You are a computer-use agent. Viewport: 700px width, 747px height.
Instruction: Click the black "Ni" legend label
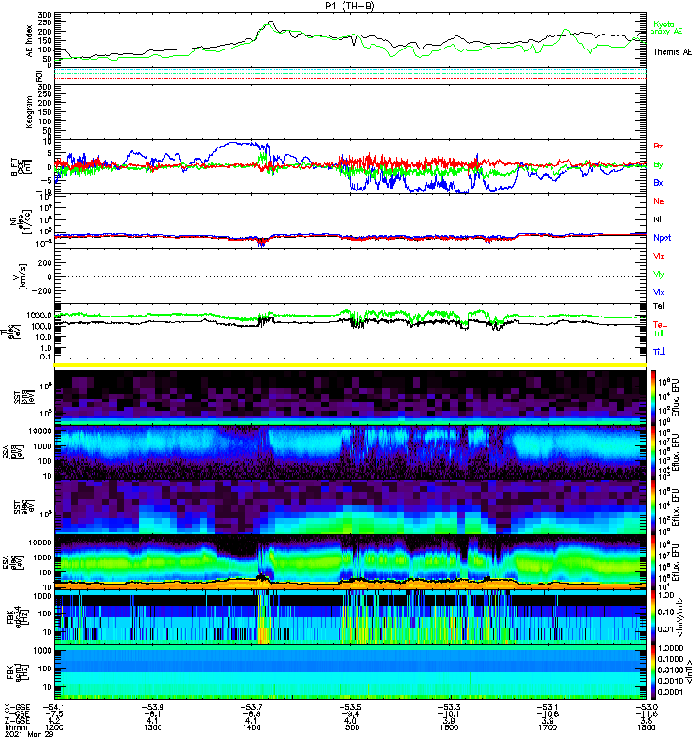pyautogui.click(x=657, y=219)
